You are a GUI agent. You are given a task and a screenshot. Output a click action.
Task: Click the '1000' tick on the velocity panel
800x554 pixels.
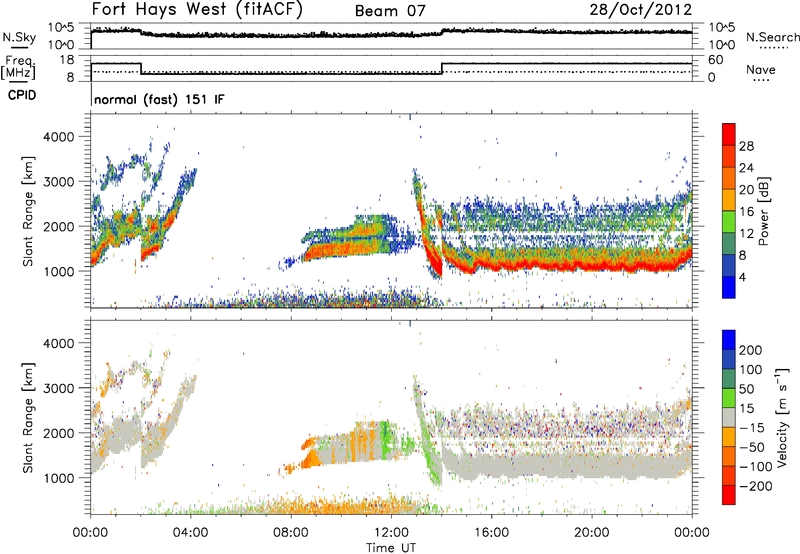pyautogui.click(x=58, y=478)
